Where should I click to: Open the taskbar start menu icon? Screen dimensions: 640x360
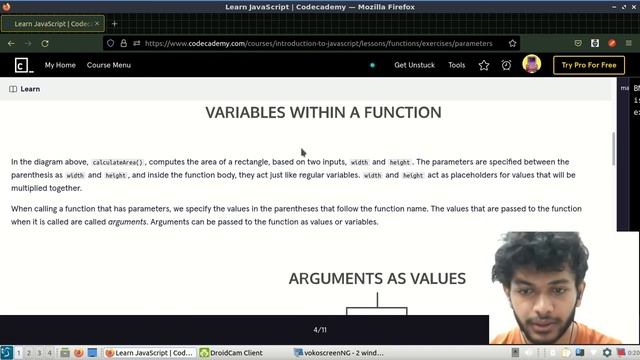coord(7,353)
